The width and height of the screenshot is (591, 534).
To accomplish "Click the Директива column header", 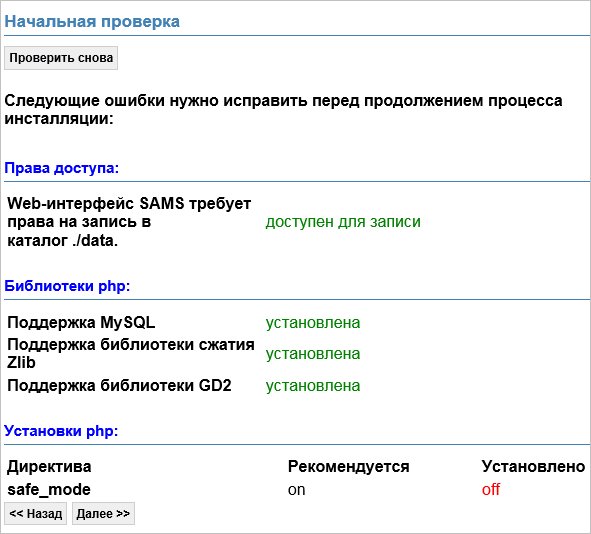I will (x=49, y=467).
